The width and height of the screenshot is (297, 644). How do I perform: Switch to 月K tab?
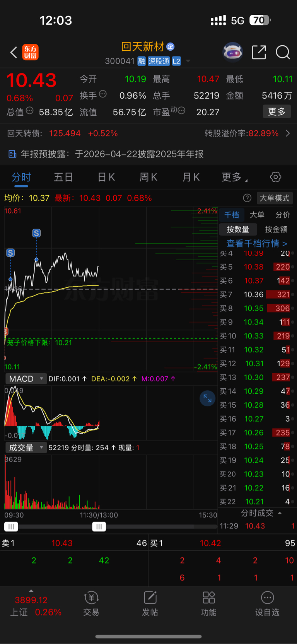coord(191,177)
